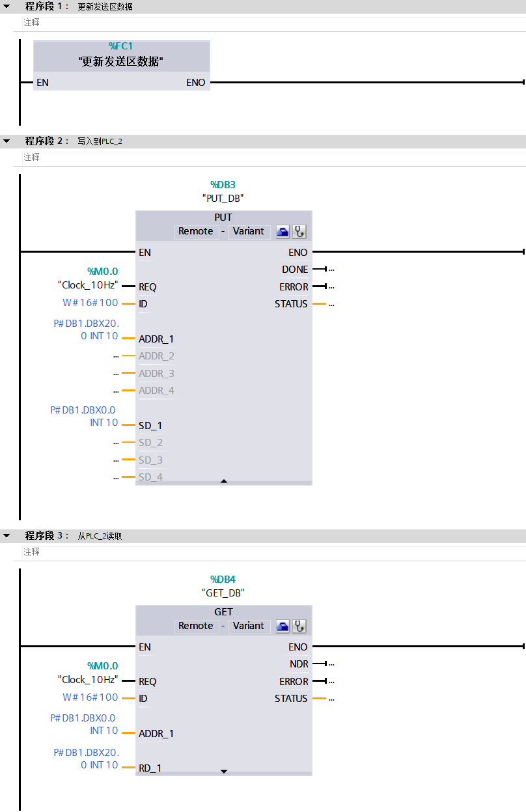Image resolution: width=526 pixels, height=812 pixels.
Task: Select the Remote box in PUT block
Action: pos(195,231)
